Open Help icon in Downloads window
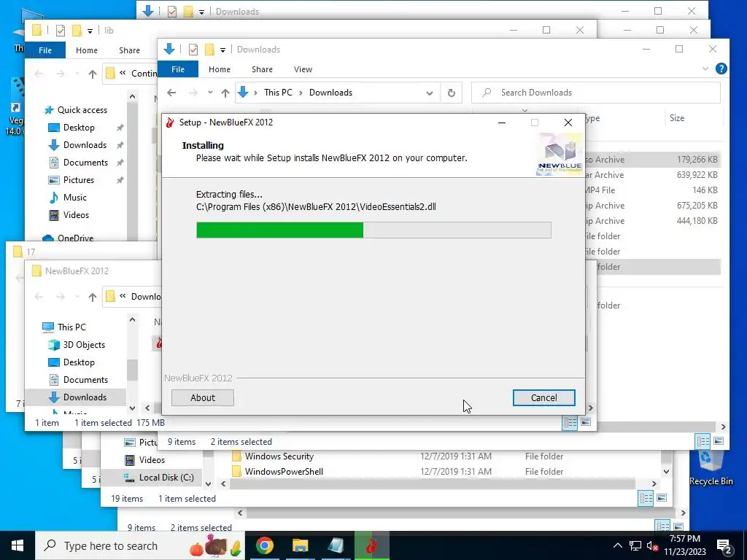747x560 pixels. point(721,69)
